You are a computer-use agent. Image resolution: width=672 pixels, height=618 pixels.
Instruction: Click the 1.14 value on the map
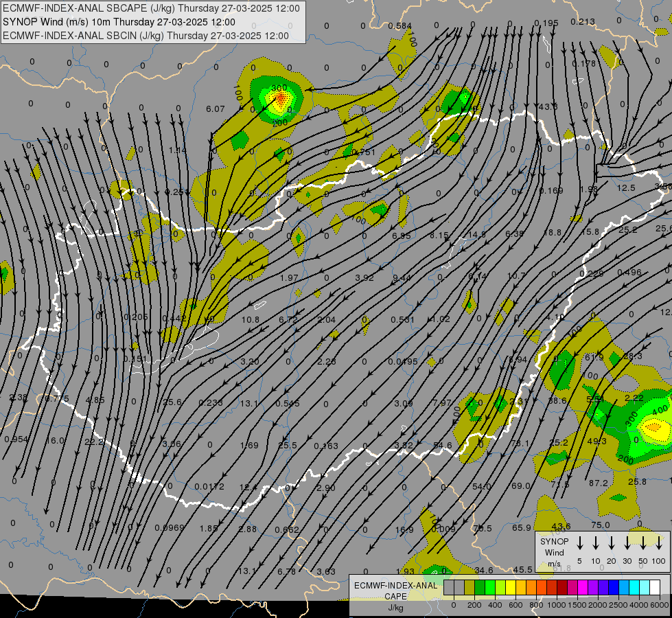pos(177,150)
